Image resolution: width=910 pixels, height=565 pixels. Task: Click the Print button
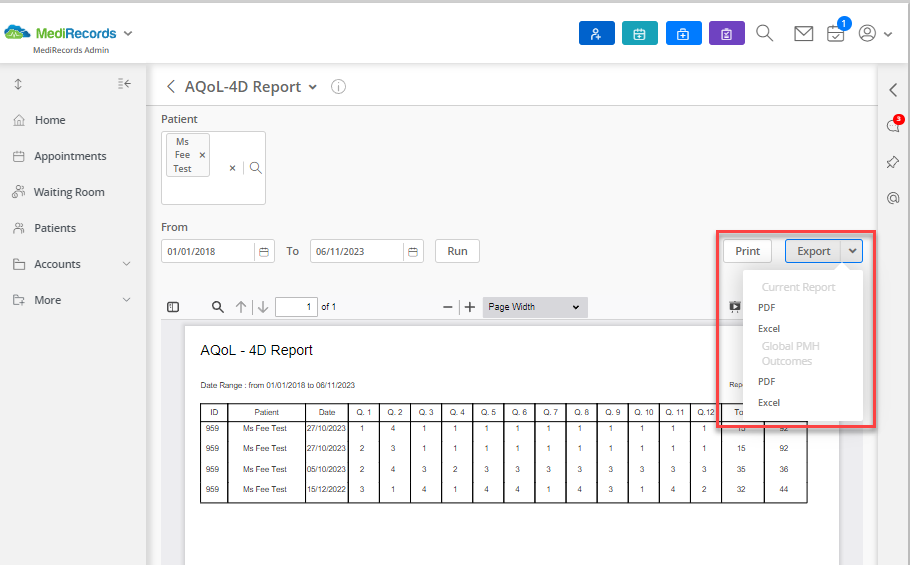coord(747,251)
